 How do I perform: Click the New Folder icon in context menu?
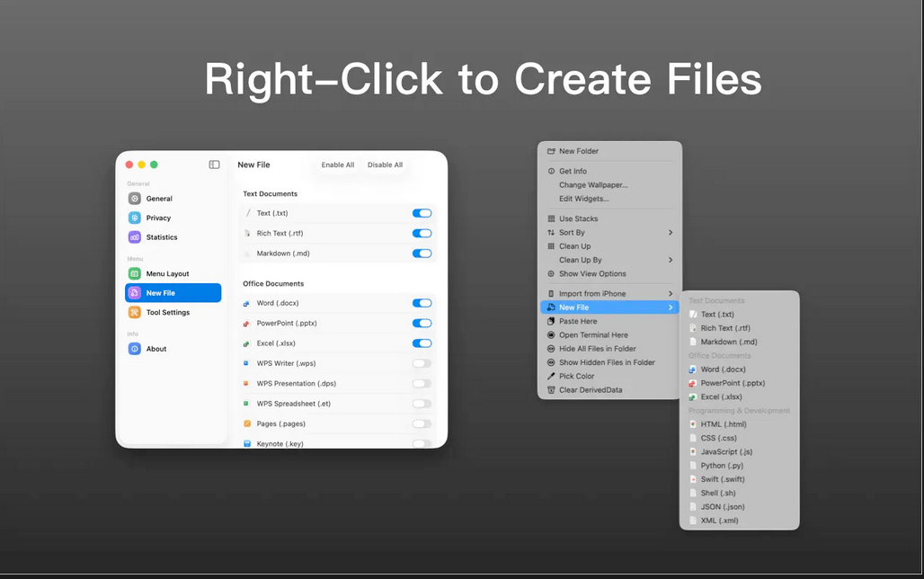click(x=551, y=152)
